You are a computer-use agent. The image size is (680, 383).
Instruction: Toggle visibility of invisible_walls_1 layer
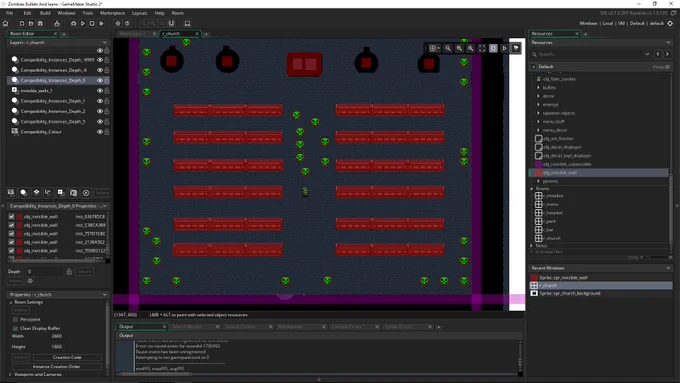tap(100, 91)
